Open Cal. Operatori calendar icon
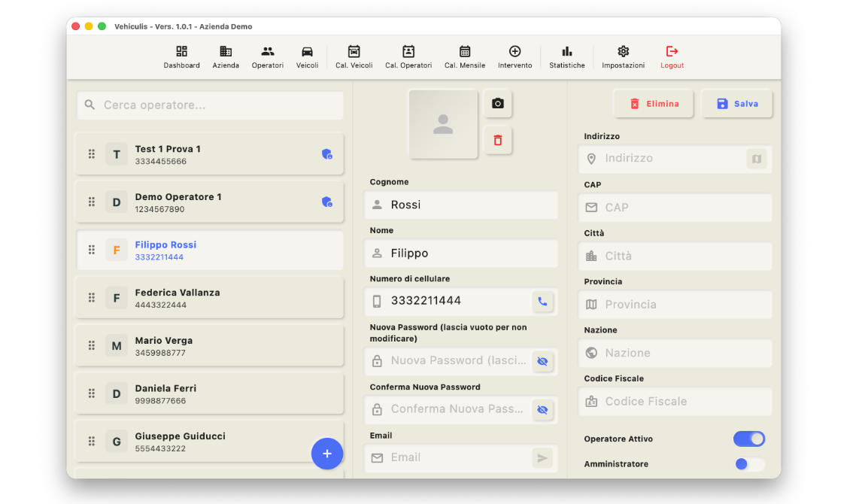 click(x=408, y=53)
